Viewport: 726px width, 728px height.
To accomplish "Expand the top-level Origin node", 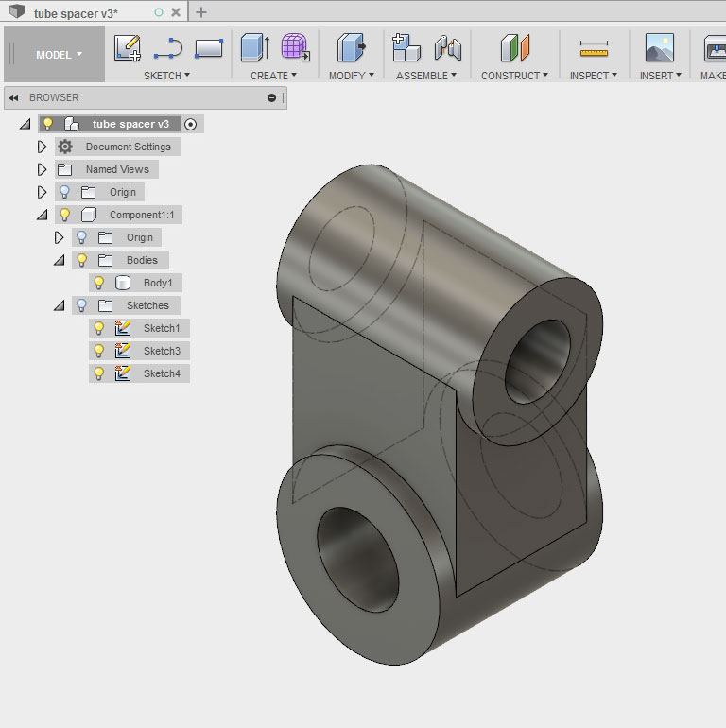I will pyautogui.click(x=42, y=192).
